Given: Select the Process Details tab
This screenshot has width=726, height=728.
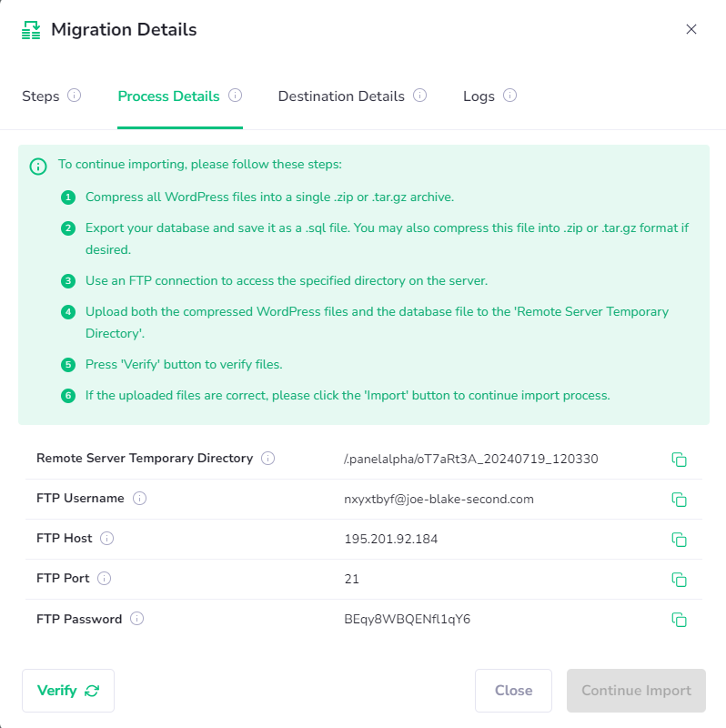Looking at the screenshot, I should [x=168, y=96].
